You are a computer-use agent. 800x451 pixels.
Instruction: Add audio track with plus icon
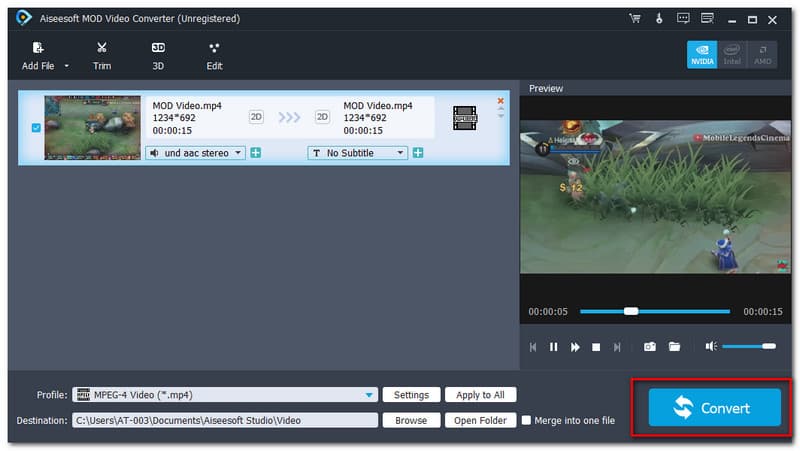coord(256,153)
